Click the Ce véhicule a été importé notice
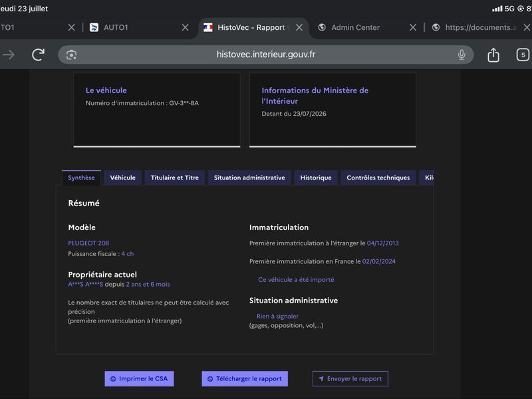532x399 pixels. pyautogui.click(x=296, y=280)
